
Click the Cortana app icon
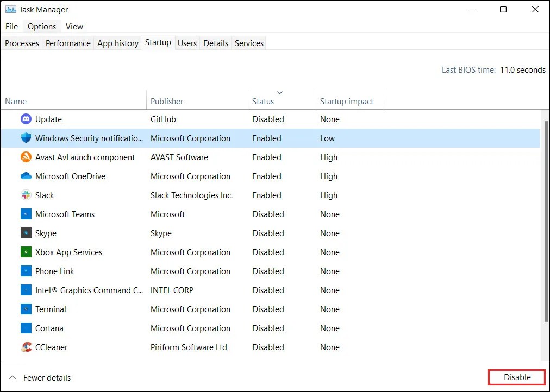click(26, 328)
